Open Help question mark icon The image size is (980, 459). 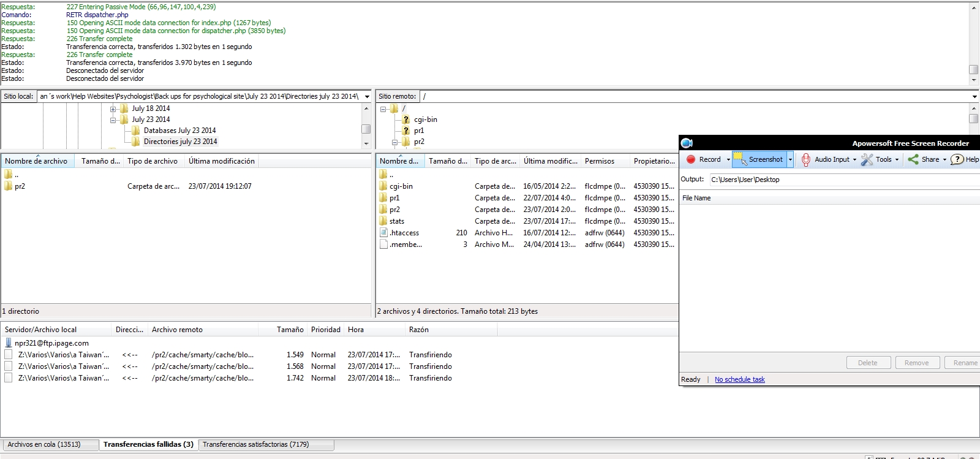[x=957, y=159]
